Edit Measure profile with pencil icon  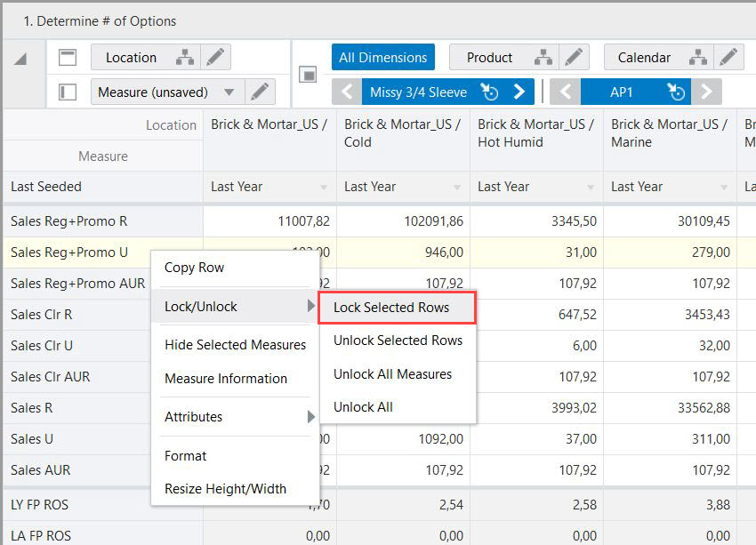(x=260, y=92)
